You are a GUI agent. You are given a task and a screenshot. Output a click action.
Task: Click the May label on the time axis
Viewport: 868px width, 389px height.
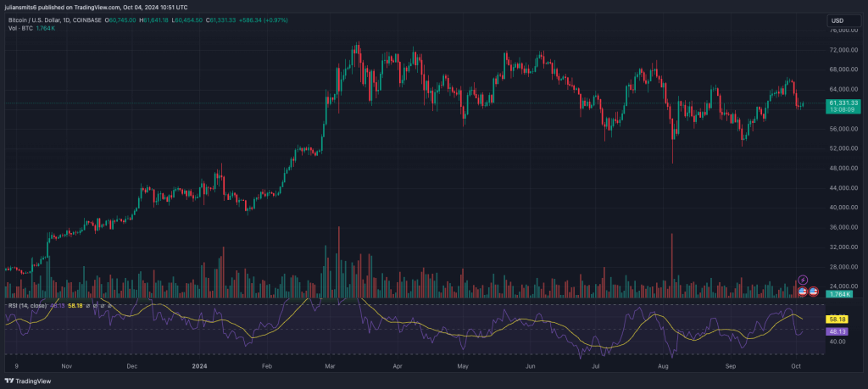[x=463, y=366]
